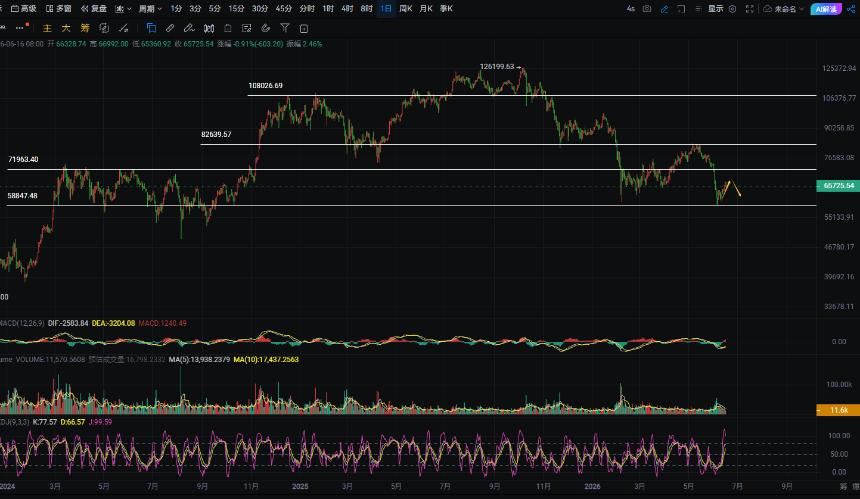Open the more options icon with the red dot

click(x=21, y=27)
